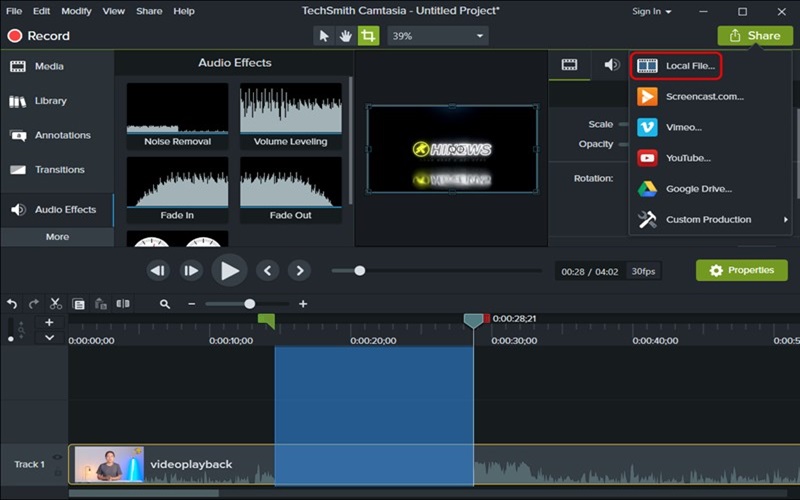Add a new track with plus button
Viewport: 800px width, 500px height.
pyautogui.click(x=49, y=322)
